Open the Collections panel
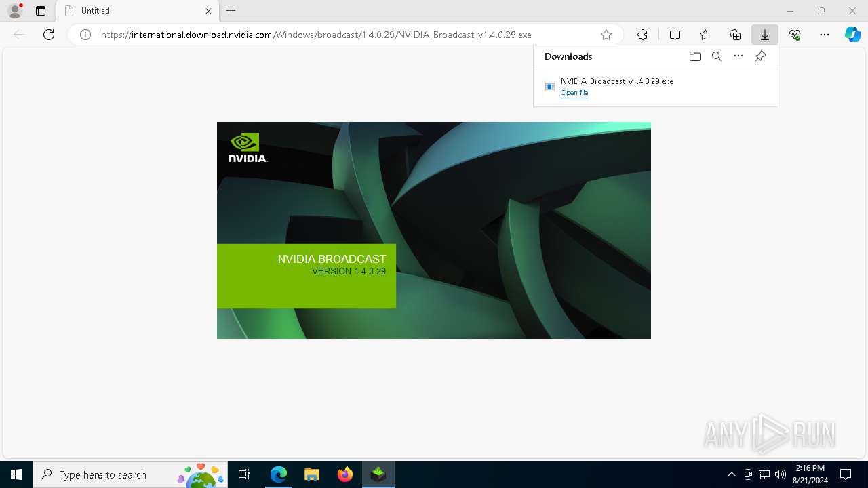The width and height of the screenshot is (868, 488). (735, 35)
